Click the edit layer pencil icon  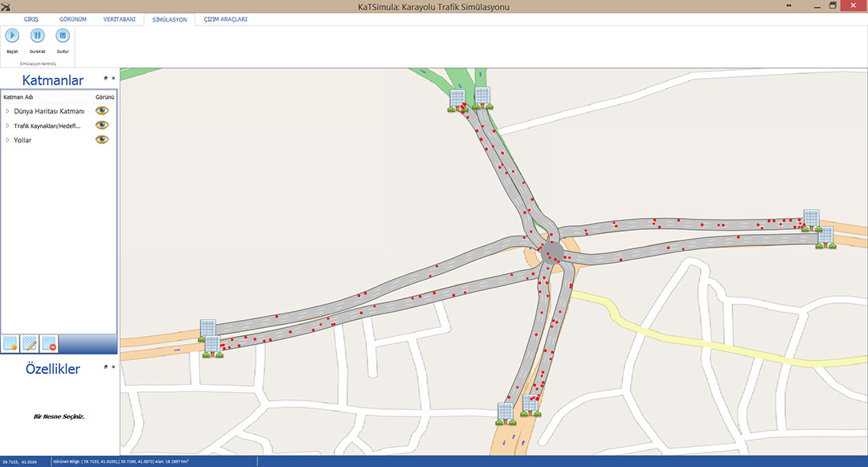pos(30,344)
